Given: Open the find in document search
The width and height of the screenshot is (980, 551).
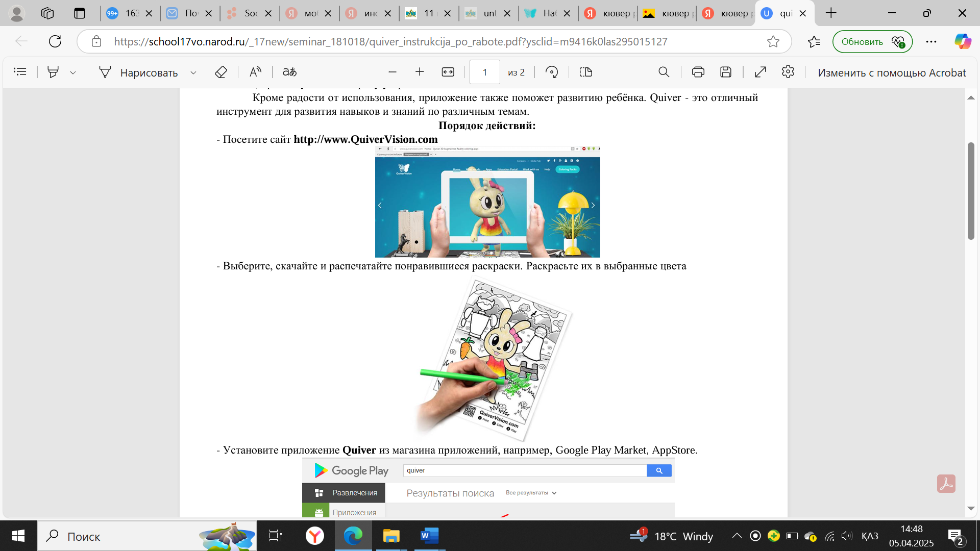Looking at the screenshot, I should [664, 72].
